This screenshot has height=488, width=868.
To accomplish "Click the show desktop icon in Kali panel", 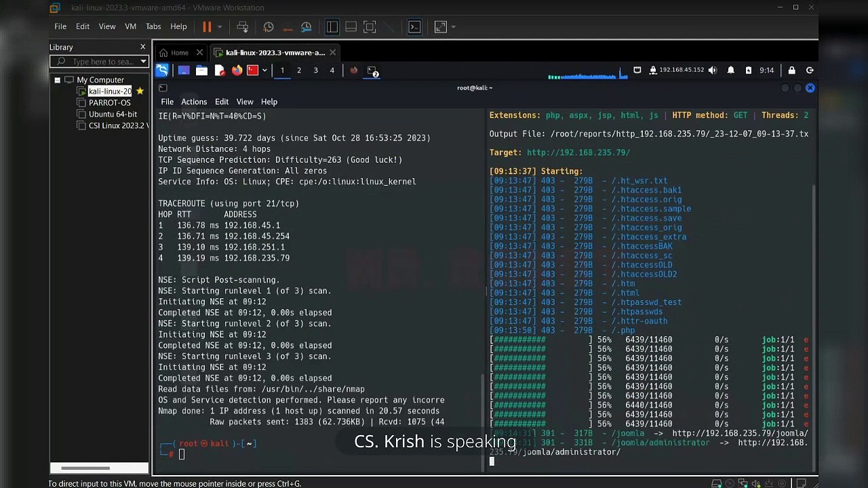I will (x=184, y=70).
